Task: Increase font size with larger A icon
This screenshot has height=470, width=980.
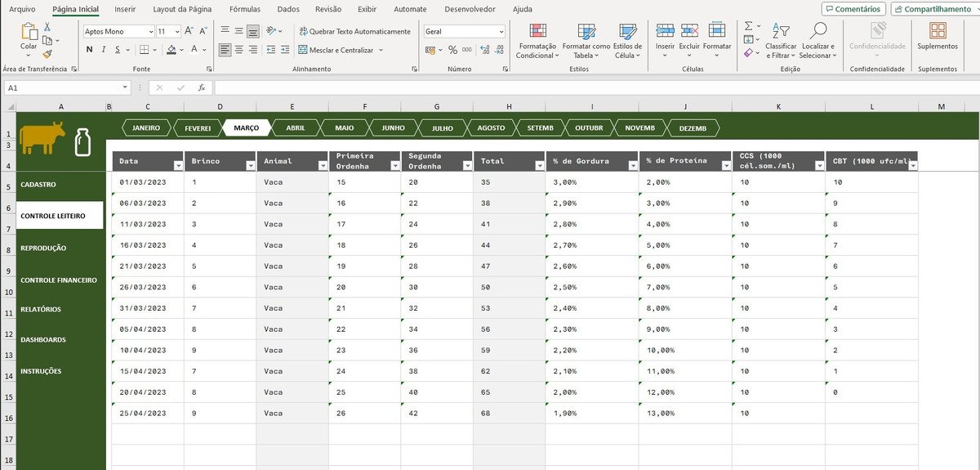Action: tap(189, 31)
